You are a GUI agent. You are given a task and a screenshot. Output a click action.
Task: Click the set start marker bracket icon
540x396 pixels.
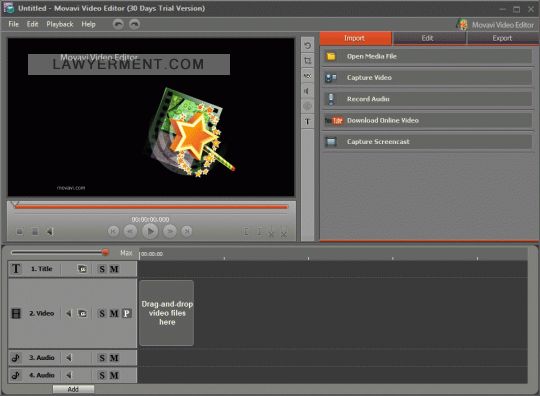246,232
